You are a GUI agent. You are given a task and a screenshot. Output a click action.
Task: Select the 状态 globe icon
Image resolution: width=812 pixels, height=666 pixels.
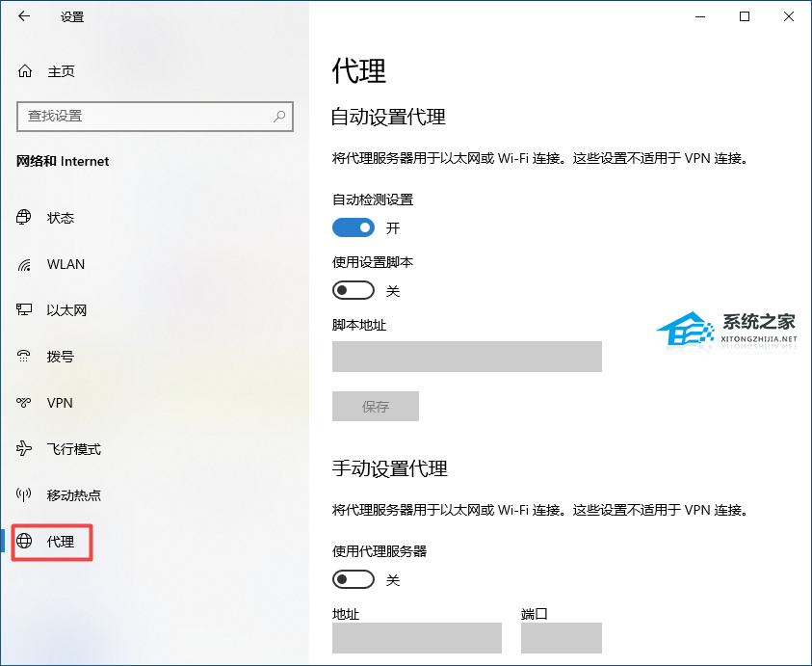[x=24, y=217]
